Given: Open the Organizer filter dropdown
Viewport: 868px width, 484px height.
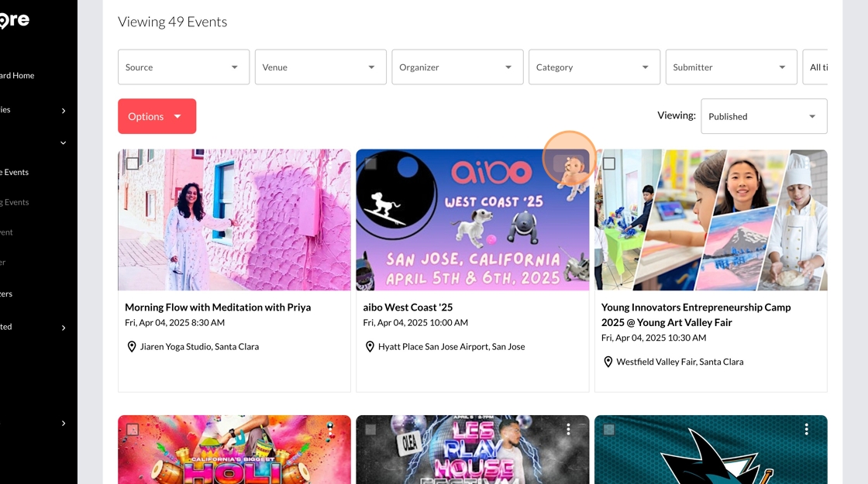Looking at the screenshot, I should click(x=457, y=67).
